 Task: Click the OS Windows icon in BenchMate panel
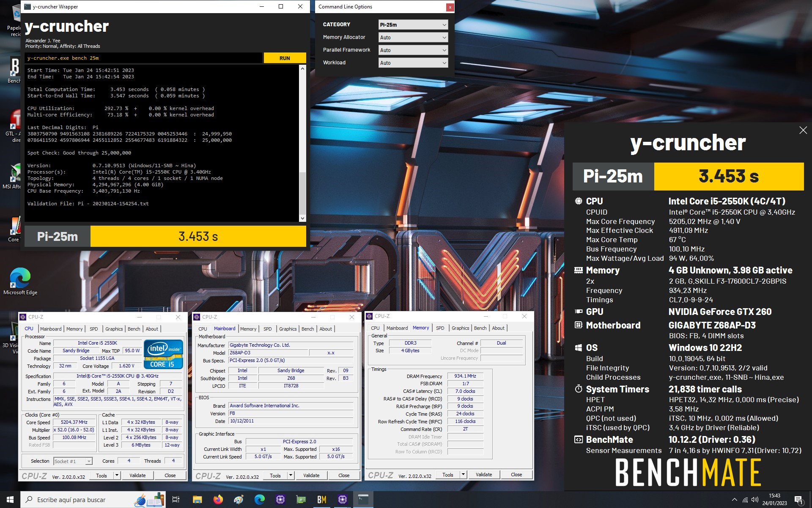click(578, 348)
